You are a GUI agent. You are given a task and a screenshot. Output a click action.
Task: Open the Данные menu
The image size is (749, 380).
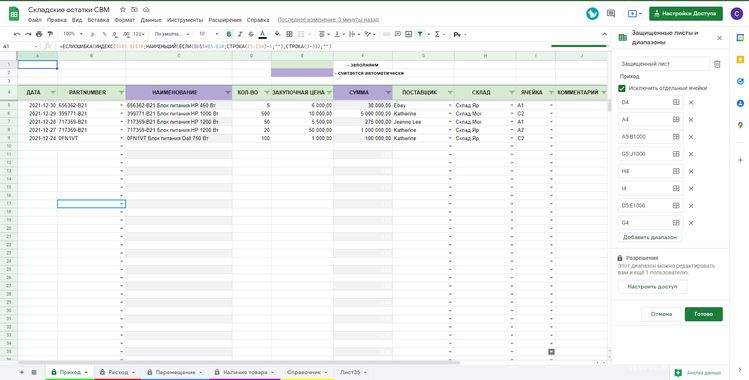tap(151, 20)
